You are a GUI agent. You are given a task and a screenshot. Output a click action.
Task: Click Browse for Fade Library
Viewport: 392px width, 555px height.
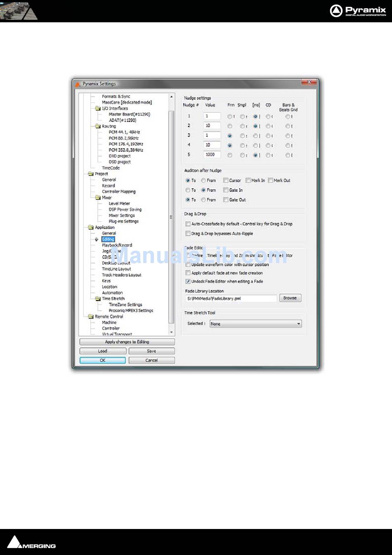(290, 298)
